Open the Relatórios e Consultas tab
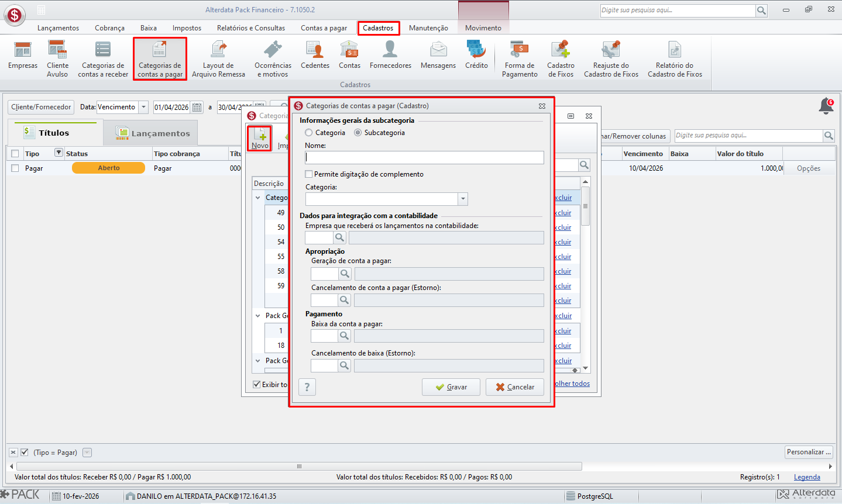 251,28
